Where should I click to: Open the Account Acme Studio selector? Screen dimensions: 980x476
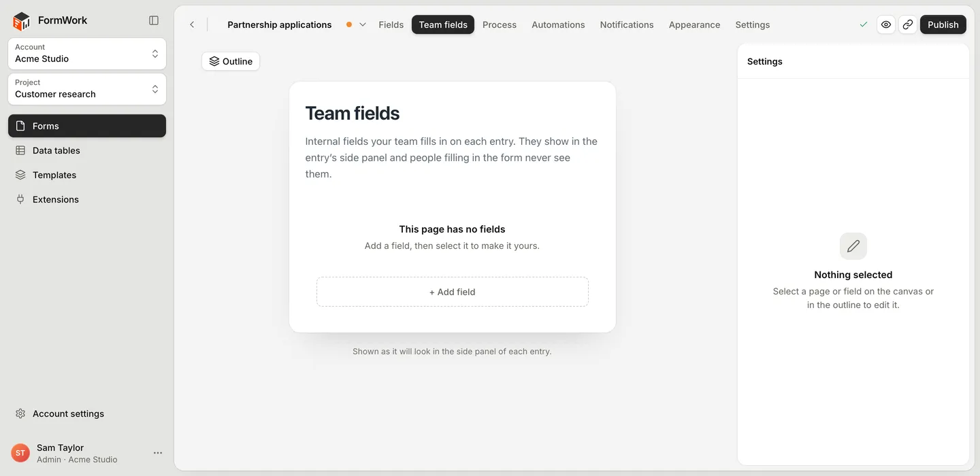87,54
